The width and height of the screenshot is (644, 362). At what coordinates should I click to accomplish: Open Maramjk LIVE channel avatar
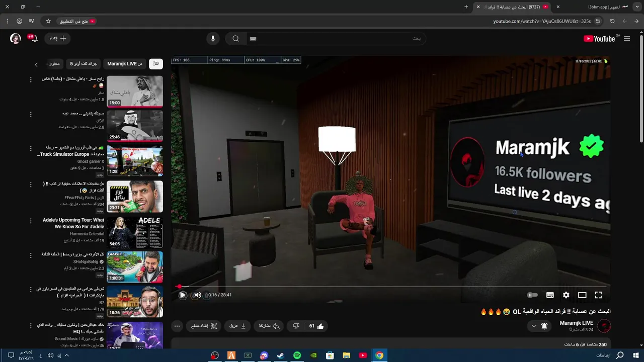click(x=604, y=326)
